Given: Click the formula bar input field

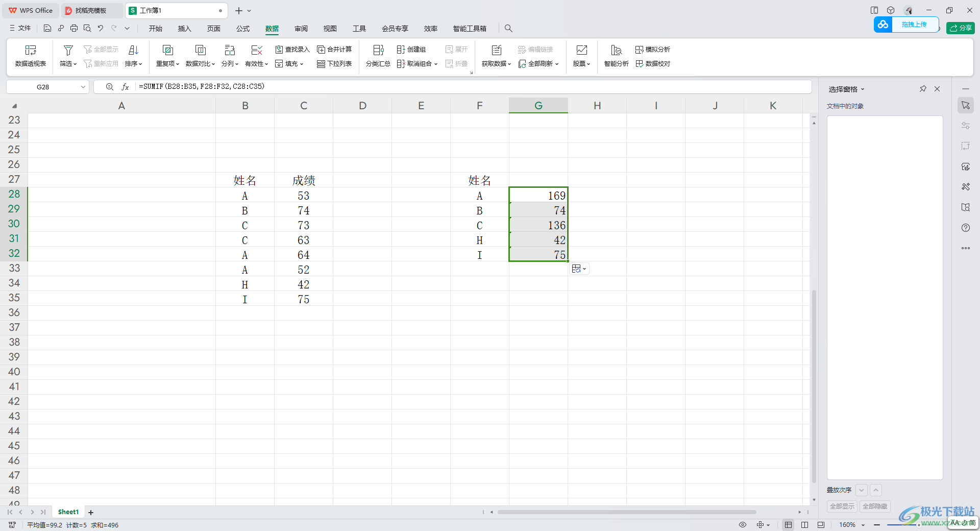Looking at the screenshot, I should point(473,87).
